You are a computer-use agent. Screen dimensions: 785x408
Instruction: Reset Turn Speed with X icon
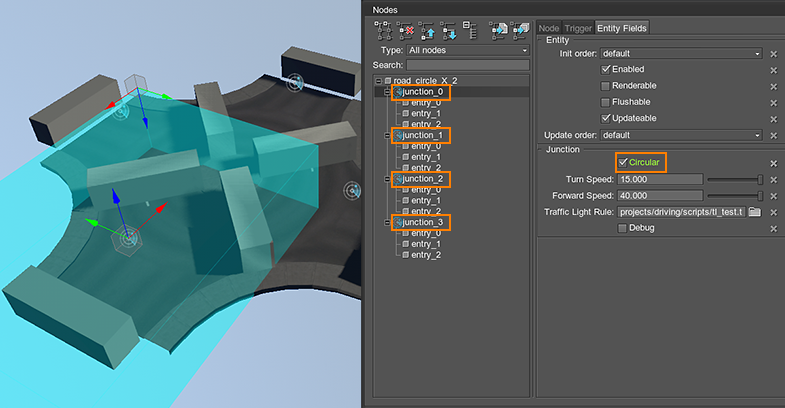(x=773, y=179)
